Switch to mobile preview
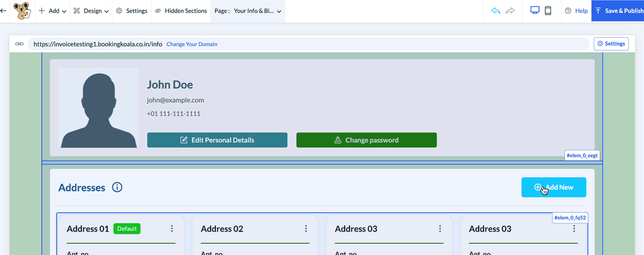 [548, 11]
